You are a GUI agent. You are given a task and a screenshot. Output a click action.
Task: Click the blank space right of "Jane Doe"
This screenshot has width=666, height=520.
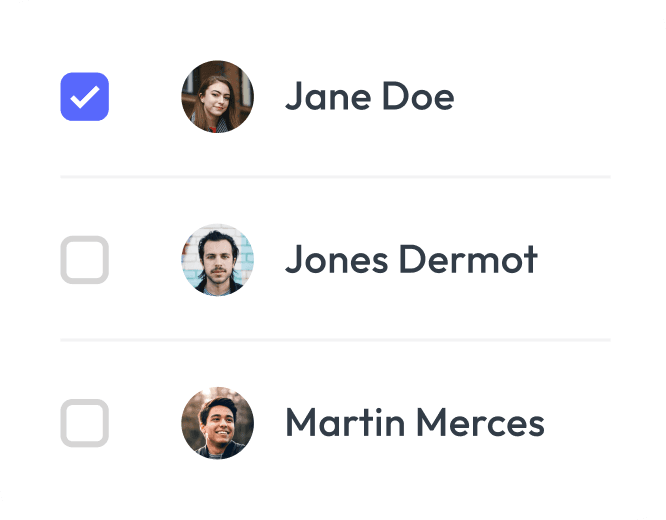(x=540, y=97)
